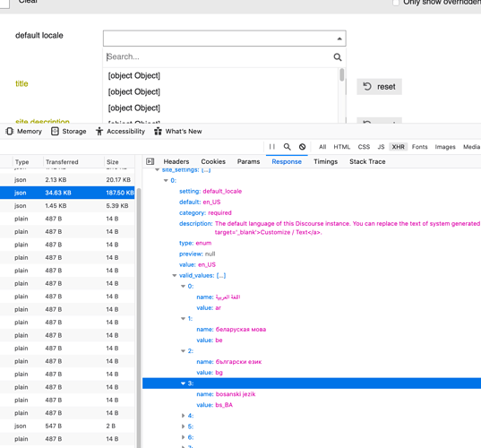Collapse the site_settings node
481x448 pixels.
tap(157, 169)
